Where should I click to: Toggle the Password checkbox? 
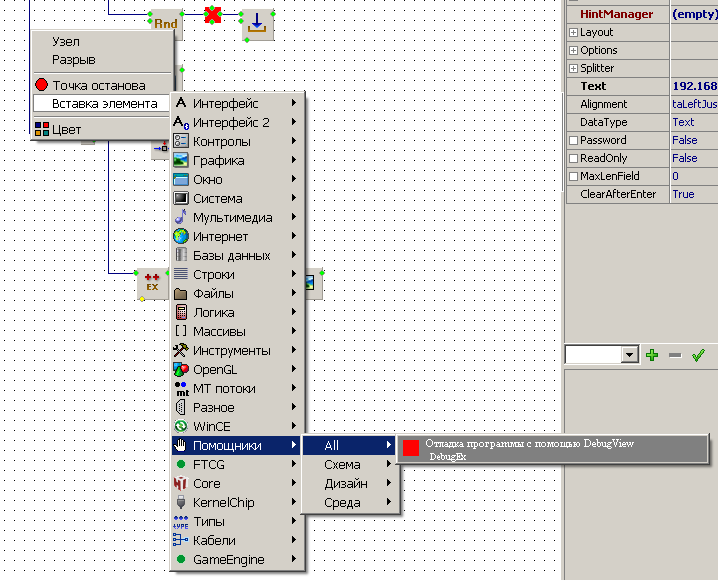573,141
